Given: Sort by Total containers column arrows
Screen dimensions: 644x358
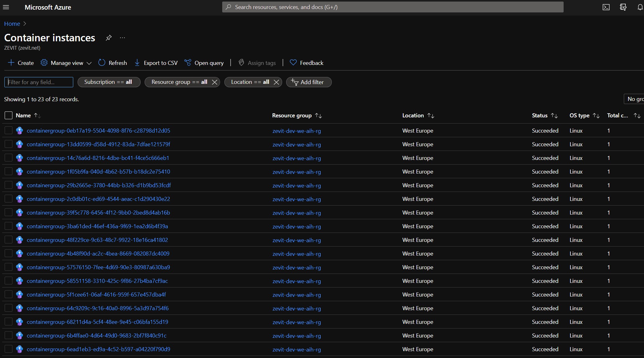Looking at the screenshot, I should [637, 116].
